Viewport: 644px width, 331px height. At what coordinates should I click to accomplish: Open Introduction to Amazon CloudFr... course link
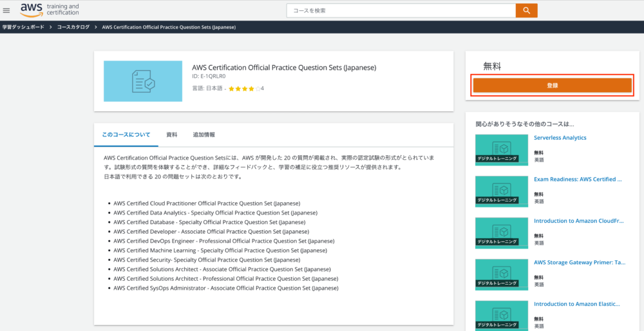(578, 221)
